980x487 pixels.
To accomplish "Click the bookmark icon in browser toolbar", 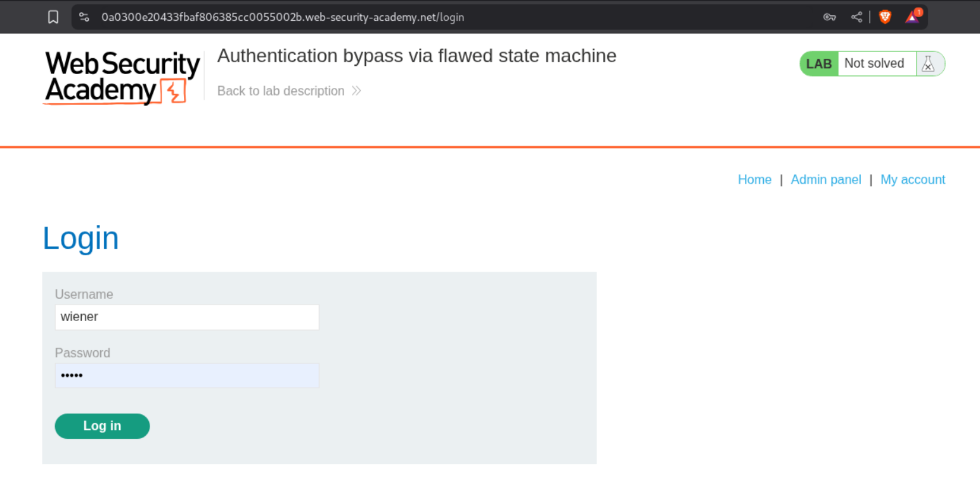I will 53,17.
